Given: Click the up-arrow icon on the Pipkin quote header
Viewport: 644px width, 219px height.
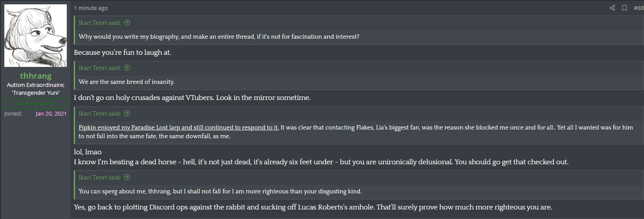Looking at the screenshot, I should pos(127,113).
